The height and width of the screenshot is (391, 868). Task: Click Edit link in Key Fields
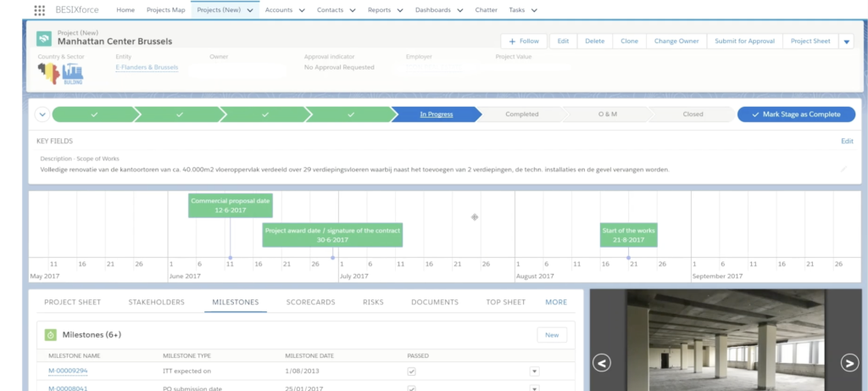point(847,142)
